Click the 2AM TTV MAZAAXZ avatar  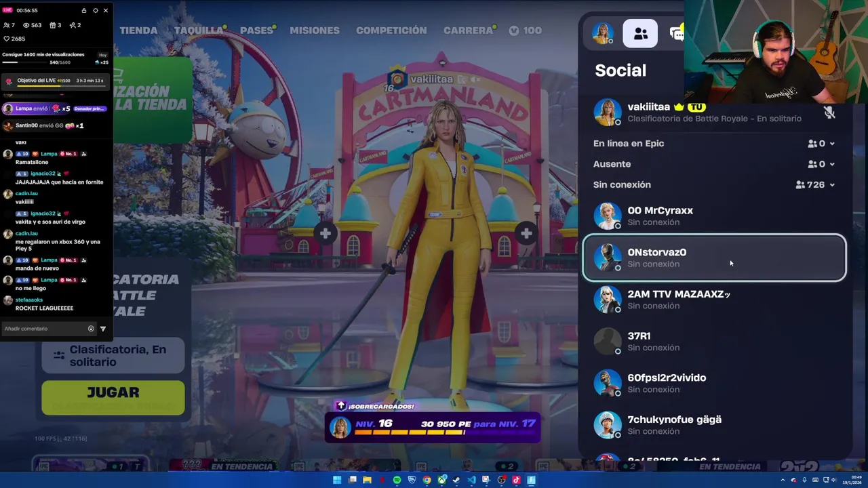607,300
